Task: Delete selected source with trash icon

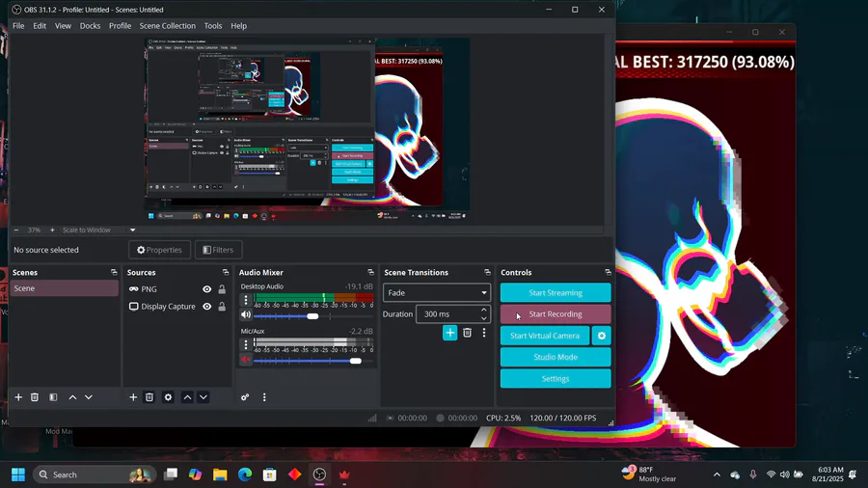Action: 149,397
